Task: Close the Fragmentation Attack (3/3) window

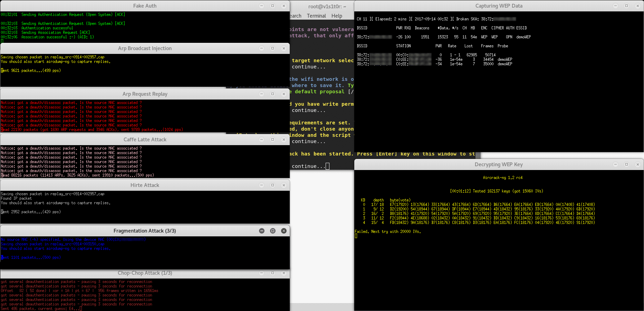Action: click(283, 231)
